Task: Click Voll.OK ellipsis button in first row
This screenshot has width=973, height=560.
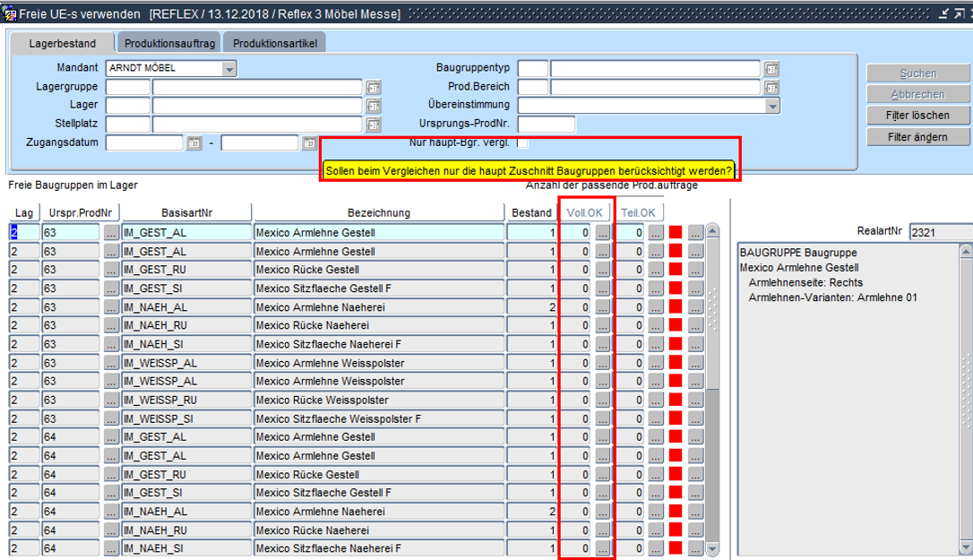Action: click(603, 232)
